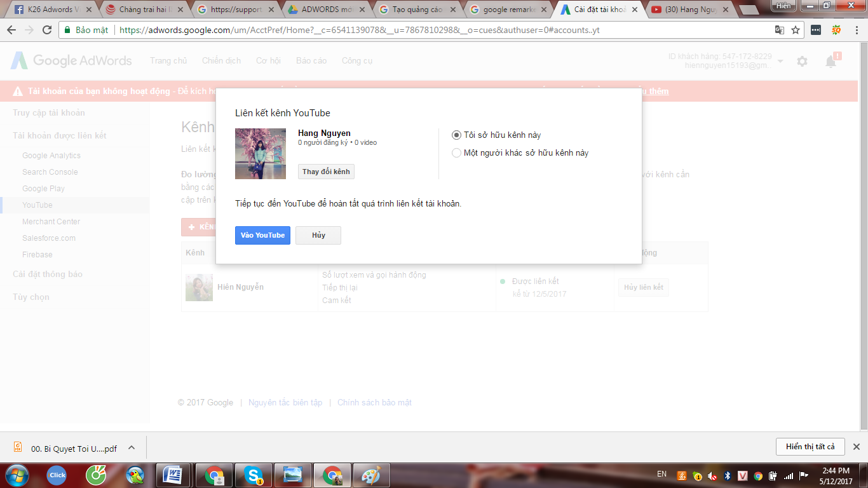Click the Hang Nguyen channel thumbnail
Screen dimensions: 868x488
[261, 154]
